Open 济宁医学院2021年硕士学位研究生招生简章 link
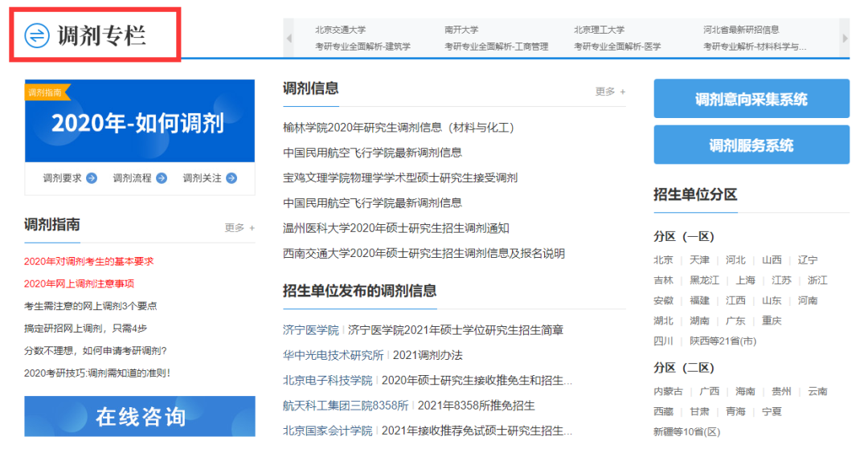 455,330
